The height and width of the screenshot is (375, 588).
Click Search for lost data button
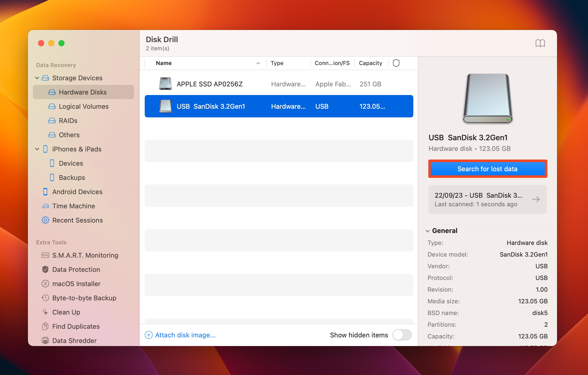pos(487,169)
